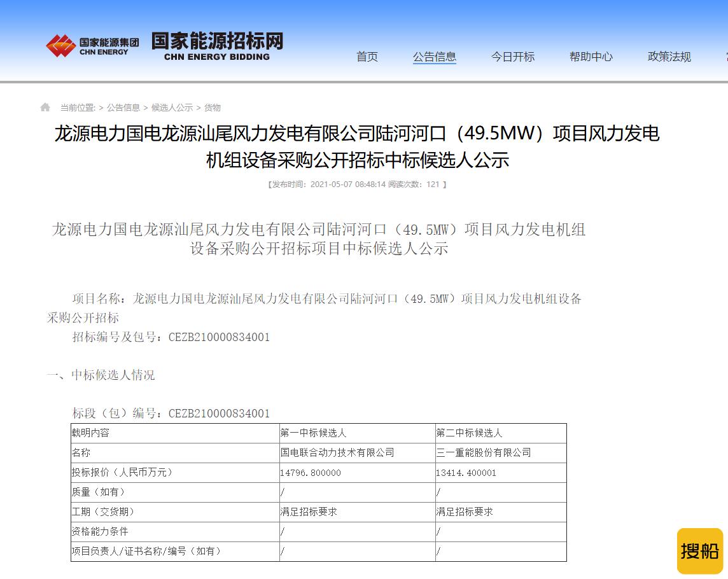Click the home icon in breadcrumb

coord(45,108)
